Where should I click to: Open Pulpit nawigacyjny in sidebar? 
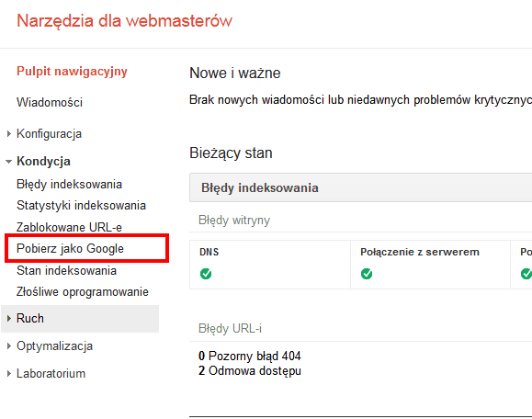[x=72, y=72]
